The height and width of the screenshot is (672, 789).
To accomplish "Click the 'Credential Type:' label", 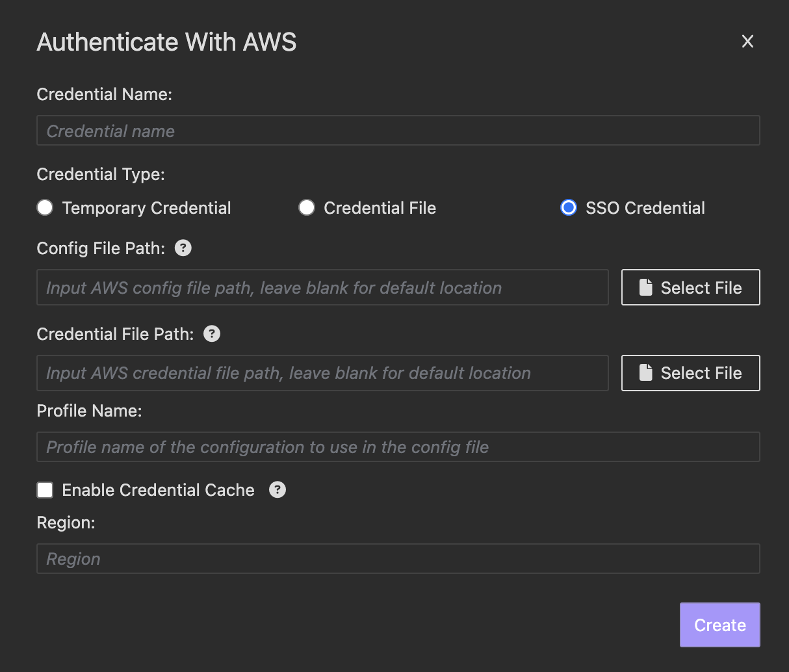I will [101, 174].
